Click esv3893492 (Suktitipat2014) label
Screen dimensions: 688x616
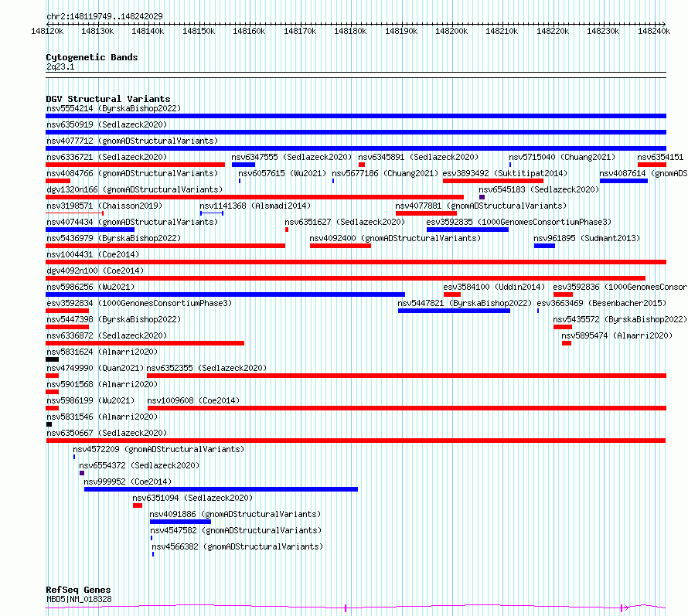point(505,173)
